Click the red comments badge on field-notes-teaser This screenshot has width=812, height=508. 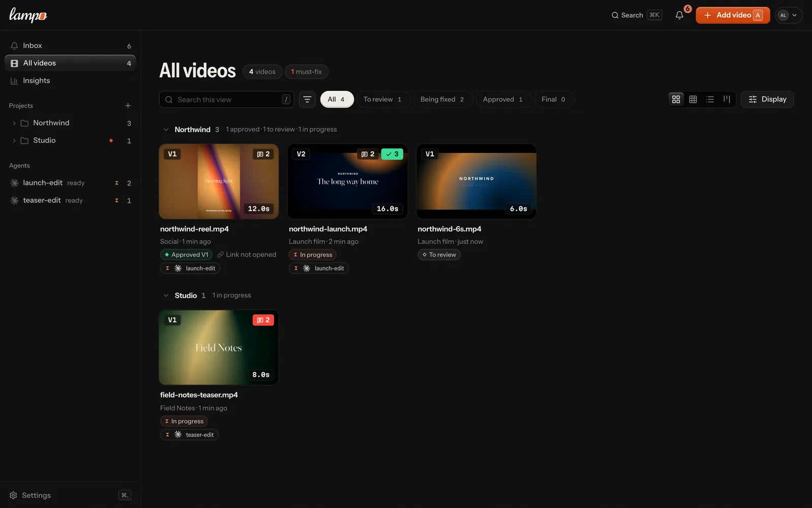point(263,320)
